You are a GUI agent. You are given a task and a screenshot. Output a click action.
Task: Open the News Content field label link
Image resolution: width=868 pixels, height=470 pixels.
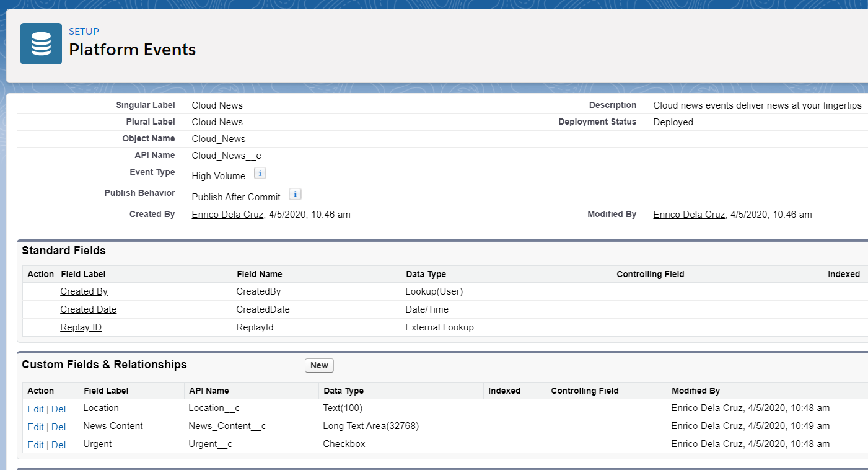pyautogui.click(x=113, y=426)
